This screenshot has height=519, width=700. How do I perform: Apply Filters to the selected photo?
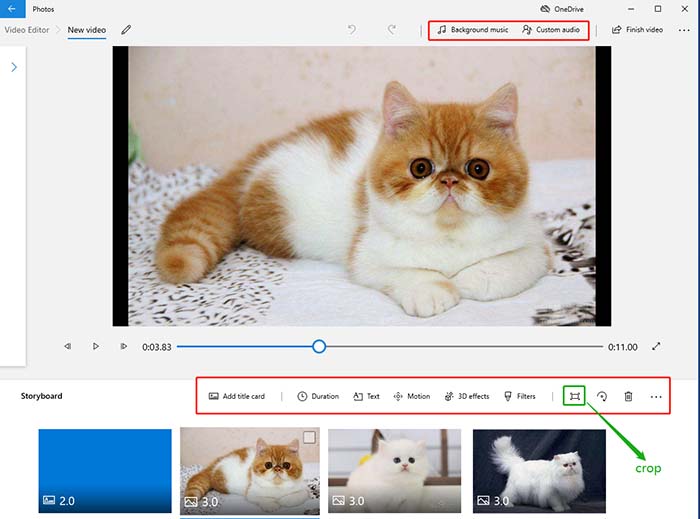520,396
